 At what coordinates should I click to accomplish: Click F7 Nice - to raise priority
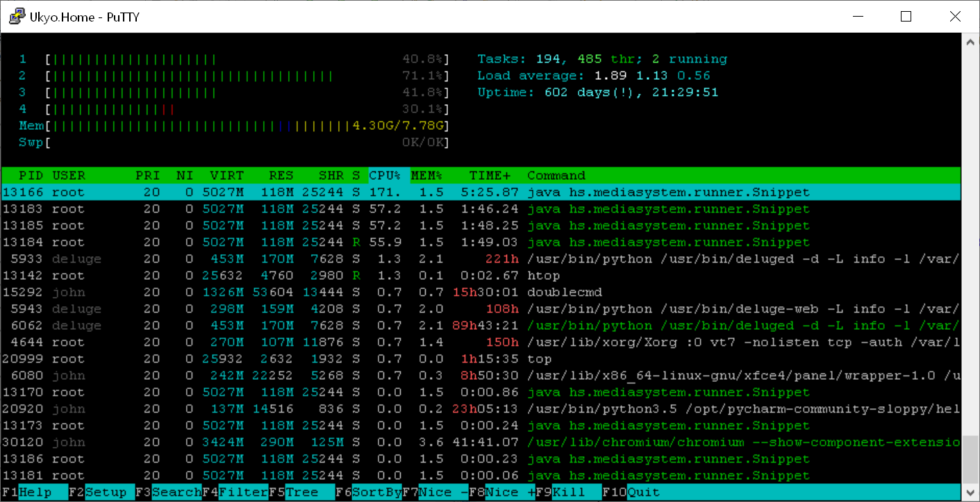point(435,492)
